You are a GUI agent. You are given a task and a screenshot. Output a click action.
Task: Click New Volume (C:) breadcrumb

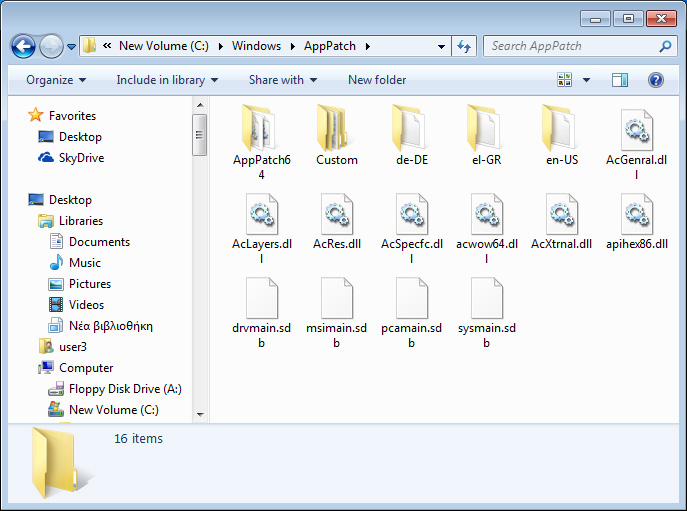pos(164,46)
